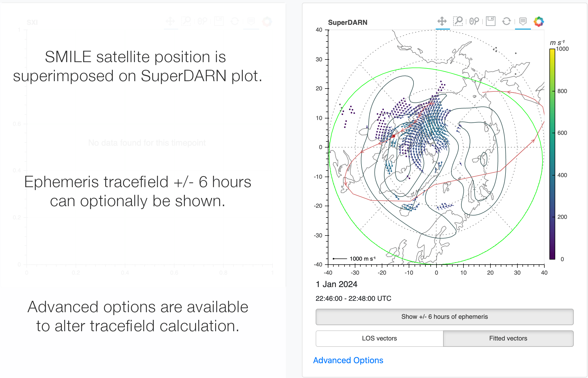Image resolution: width=588 pixels, height=378 pixels.
Task: Click the m s-1 color bar unit label
Action: pyautogui.click(x=557, y=43)
